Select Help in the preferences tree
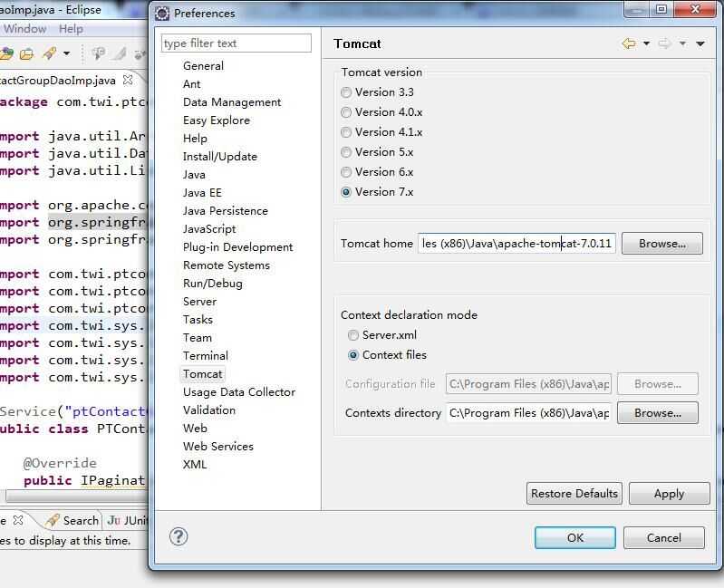Image resolution: width=724 pixels, height=588 pixels. pos(195,139)
